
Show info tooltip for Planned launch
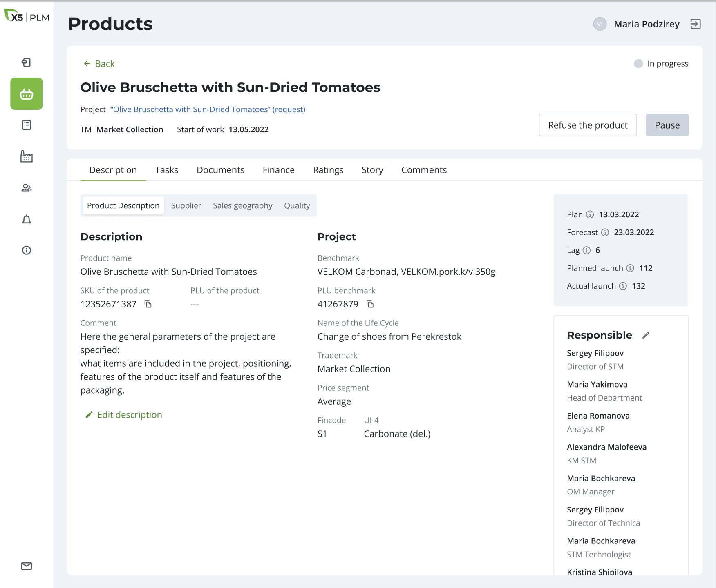pos(631,268)
